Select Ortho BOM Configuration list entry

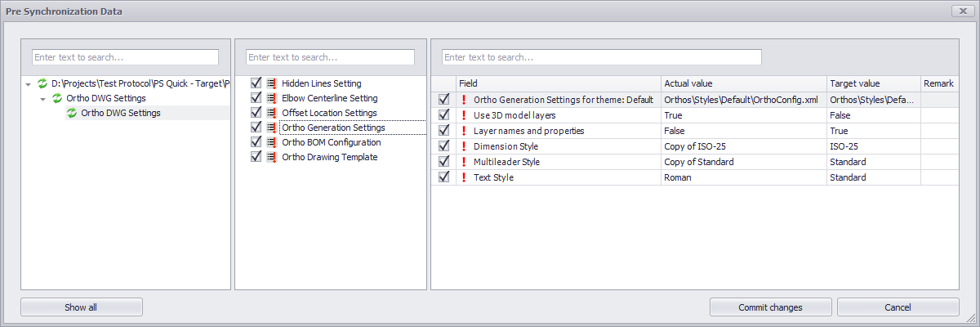point(331,142)
